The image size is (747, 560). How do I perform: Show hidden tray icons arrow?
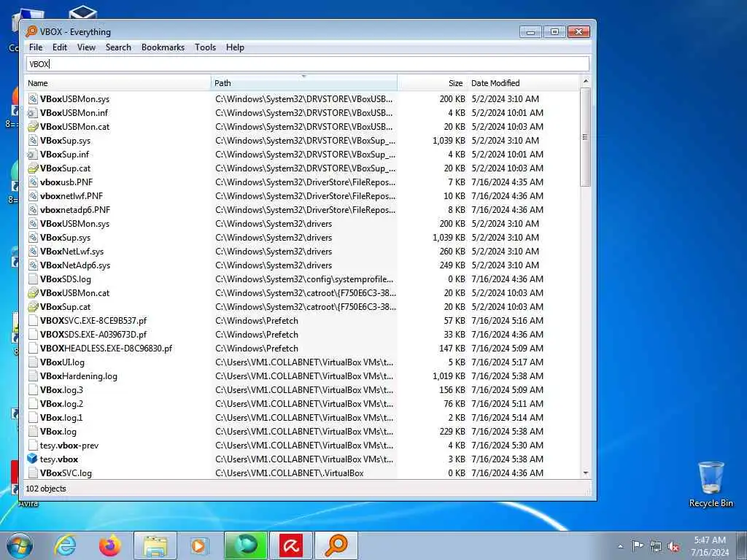(620, 546)
